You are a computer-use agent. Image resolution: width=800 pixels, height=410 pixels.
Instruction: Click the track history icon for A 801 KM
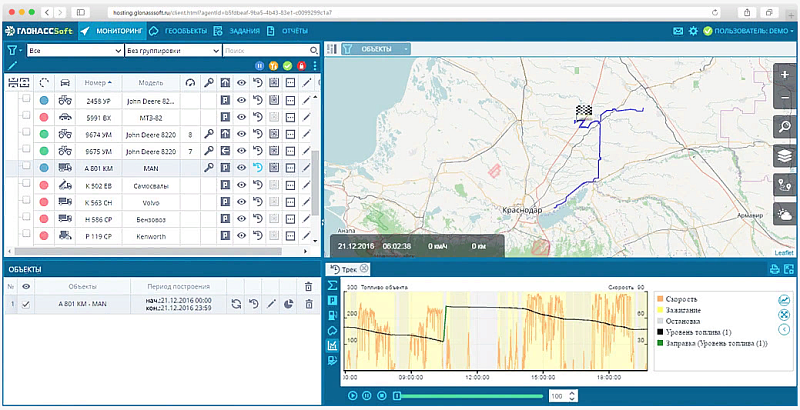pos(257,167)
